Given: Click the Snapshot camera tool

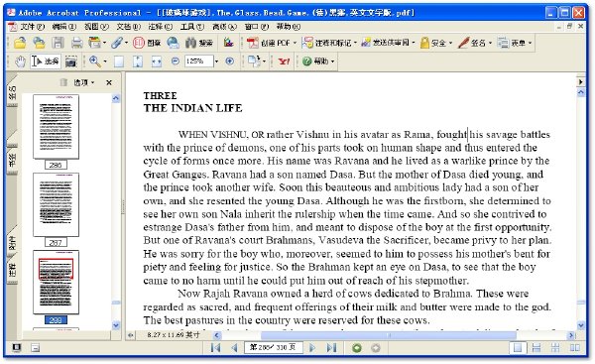Looking at the screenshot, I should point(71,61).
